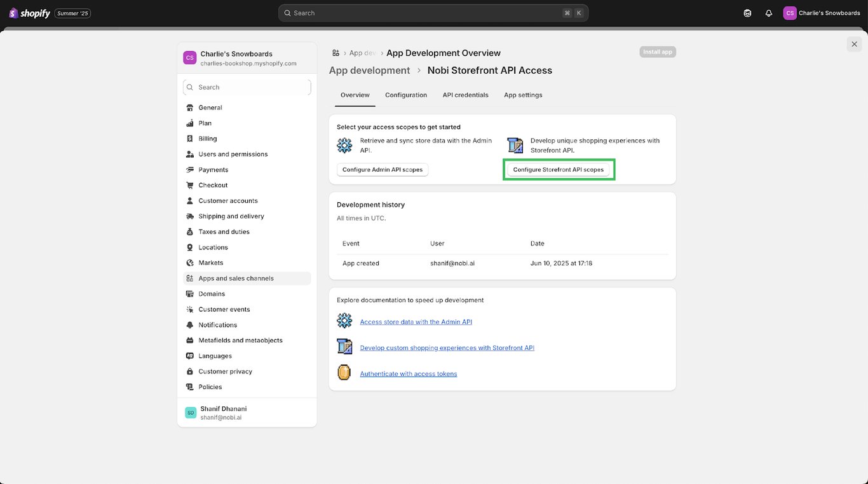Screen dimensions: 868x484
Task: Go to App development breadcrumb heading
Action: point(369,71)
